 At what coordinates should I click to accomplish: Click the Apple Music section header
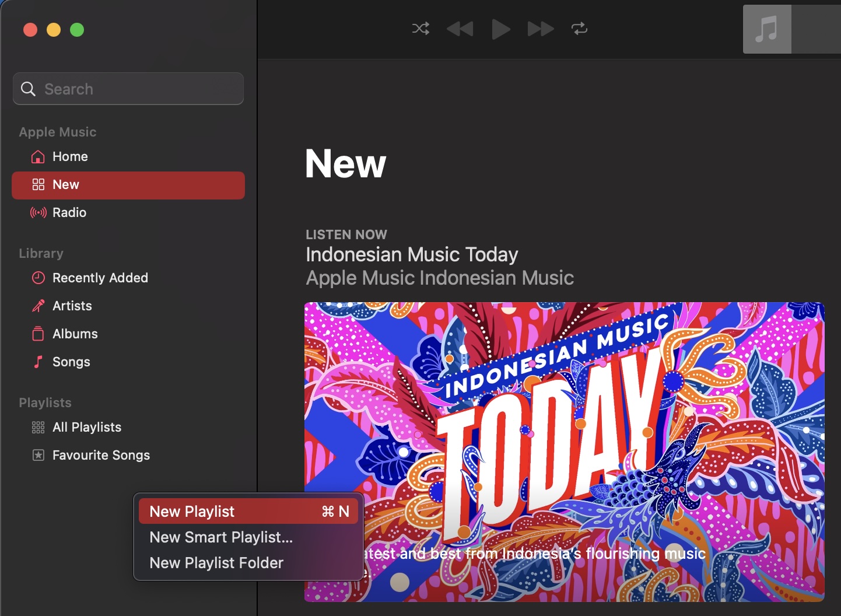tap(58, 132)
